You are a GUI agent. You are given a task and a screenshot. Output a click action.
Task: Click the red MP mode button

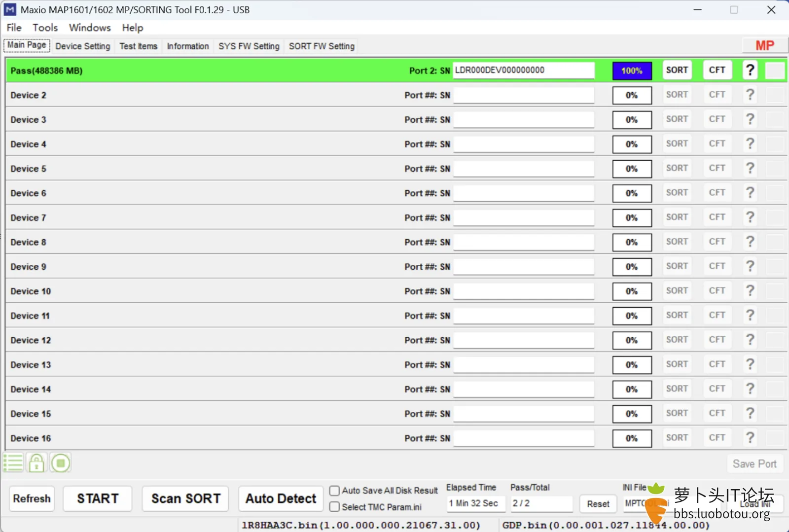[x=765, y=46]
